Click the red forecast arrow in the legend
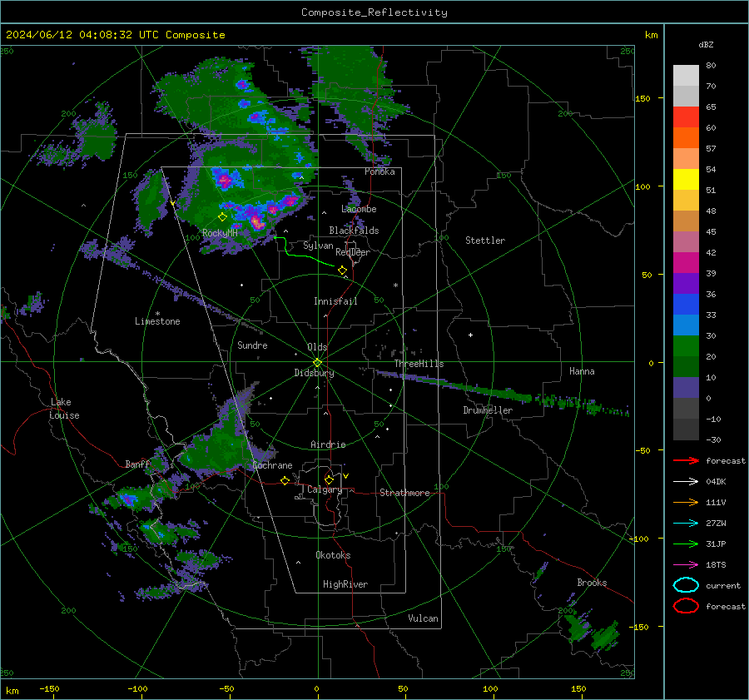This screenshot has height=700, width=749. pyautogui.click(x=686, y=460)
